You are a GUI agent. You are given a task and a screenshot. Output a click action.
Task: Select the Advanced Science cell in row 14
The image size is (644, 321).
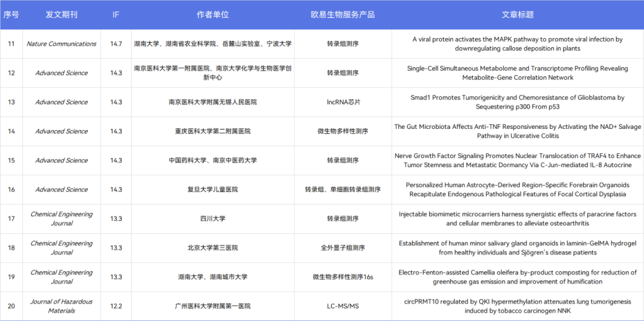pyautogui.click(x=61, y=131)
